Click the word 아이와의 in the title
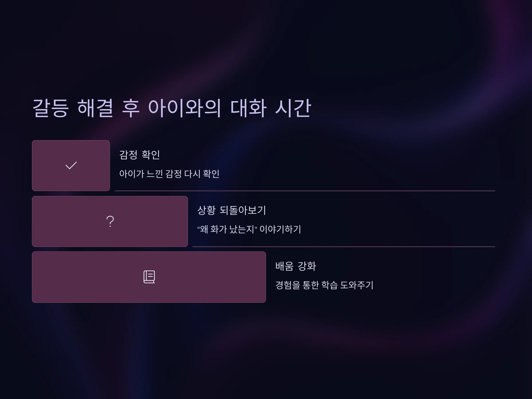532x399 pixels. (x=184, y=108)
